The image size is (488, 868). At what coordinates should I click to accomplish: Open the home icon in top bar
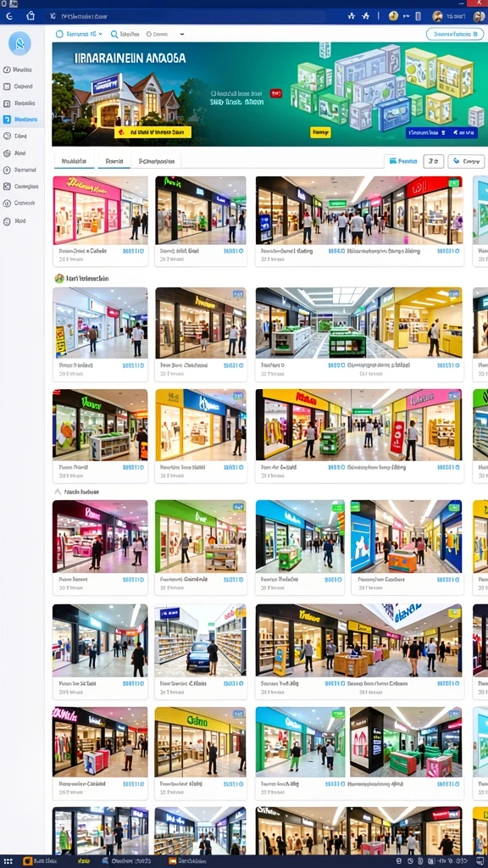click(x=31, y=17)
